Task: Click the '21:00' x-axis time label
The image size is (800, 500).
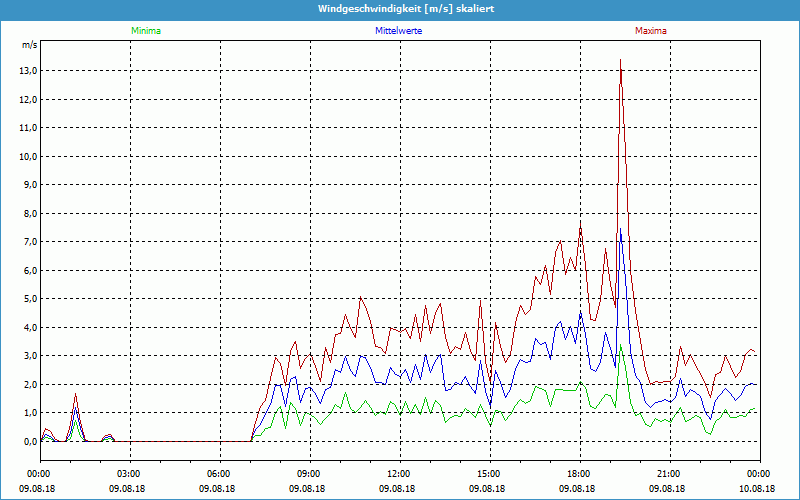Action: pos(670,473)
